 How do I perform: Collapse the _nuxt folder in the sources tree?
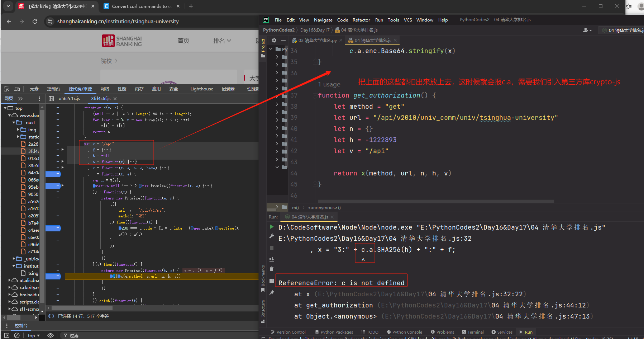14,122
